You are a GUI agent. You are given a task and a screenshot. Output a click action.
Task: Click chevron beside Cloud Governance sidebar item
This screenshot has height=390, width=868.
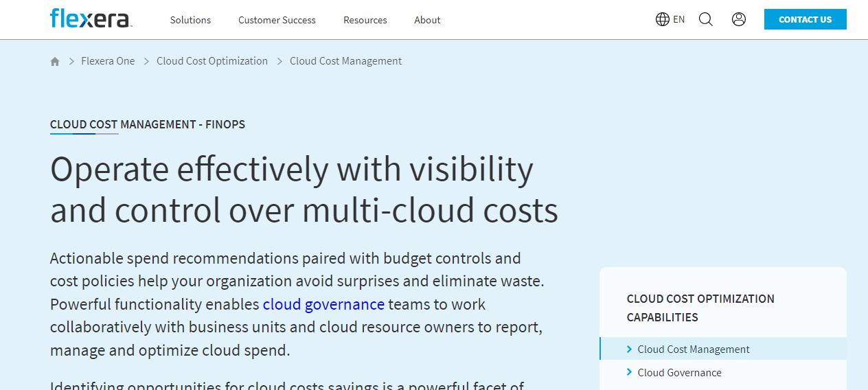pos(630,372)
